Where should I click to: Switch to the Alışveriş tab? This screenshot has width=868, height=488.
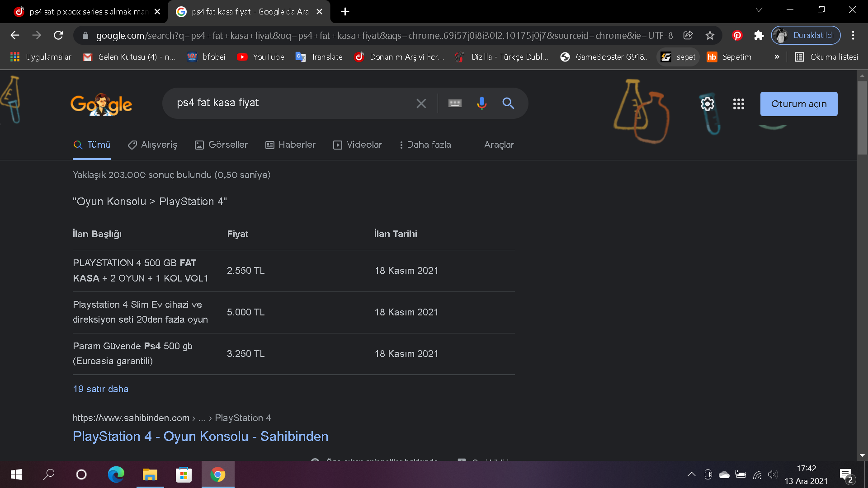coord(152,145)
